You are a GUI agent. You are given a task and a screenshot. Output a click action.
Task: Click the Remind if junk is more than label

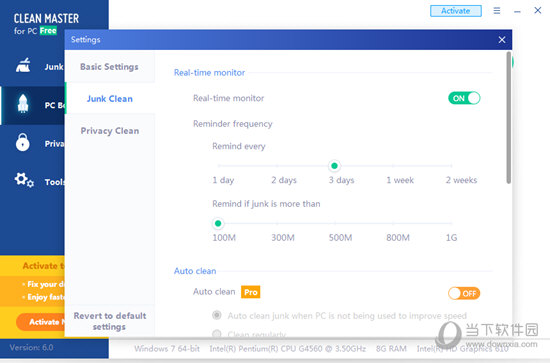coord(266,204)
